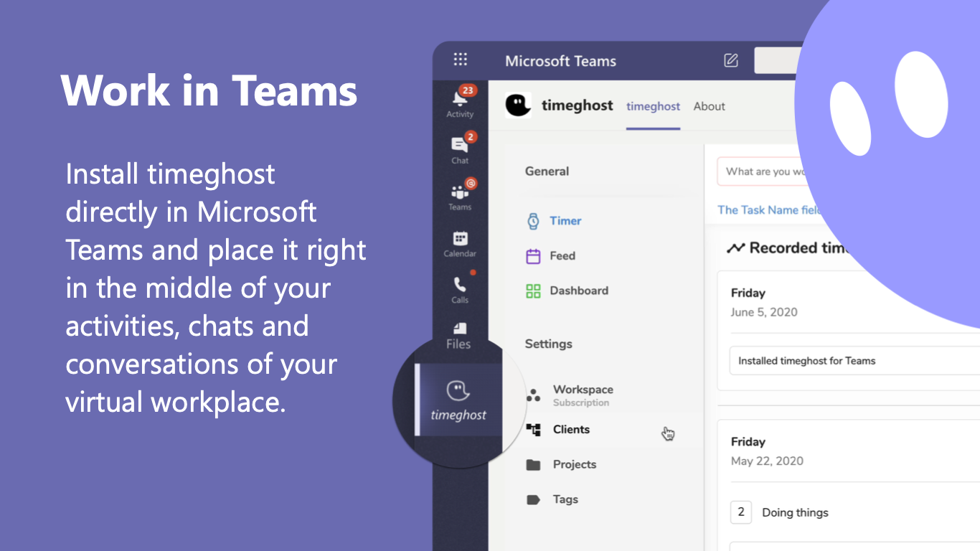Click the 'General' section heading
Screen dimensions: 980x551
pyautogui.click(x=547, y=171)
